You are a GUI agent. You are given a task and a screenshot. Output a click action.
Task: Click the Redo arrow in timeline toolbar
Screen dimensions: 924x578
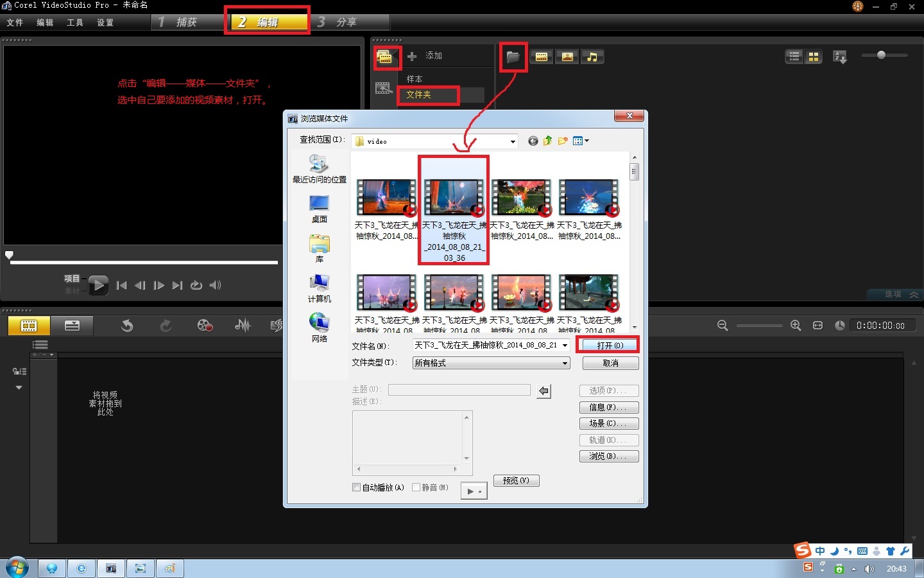(x=166, y=326)
